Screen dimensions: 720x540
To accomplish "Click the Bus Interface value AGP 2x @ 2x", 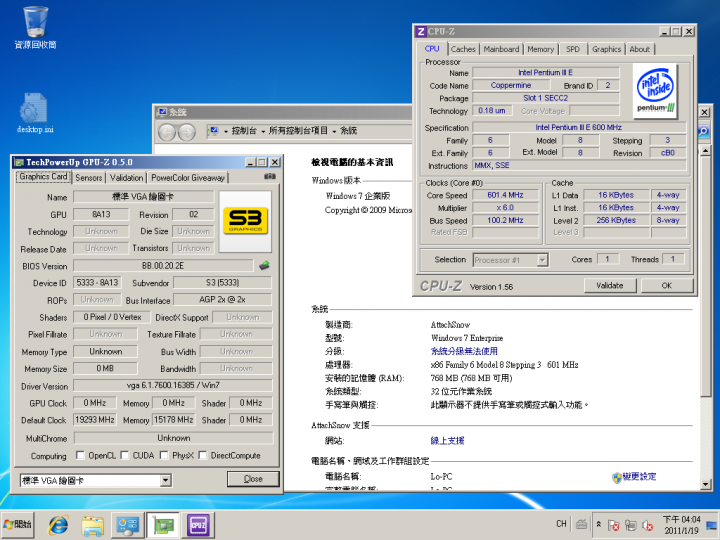I will [x=222, y=299].
